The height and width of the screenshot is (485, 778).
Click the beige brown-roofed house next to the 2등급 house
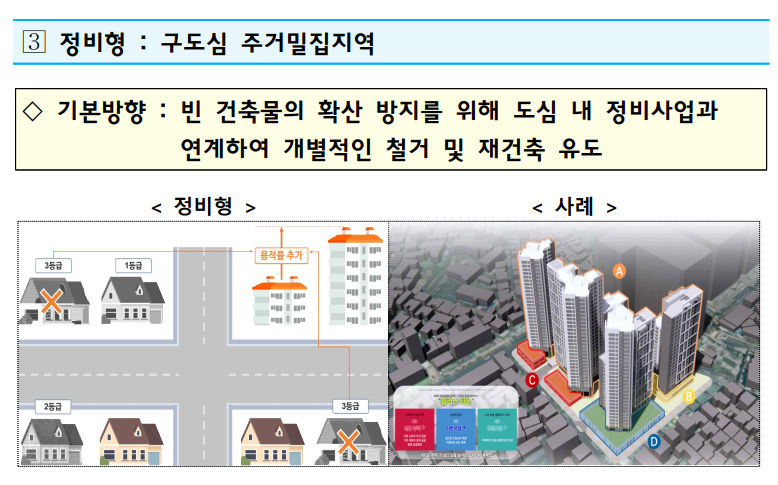131,441
